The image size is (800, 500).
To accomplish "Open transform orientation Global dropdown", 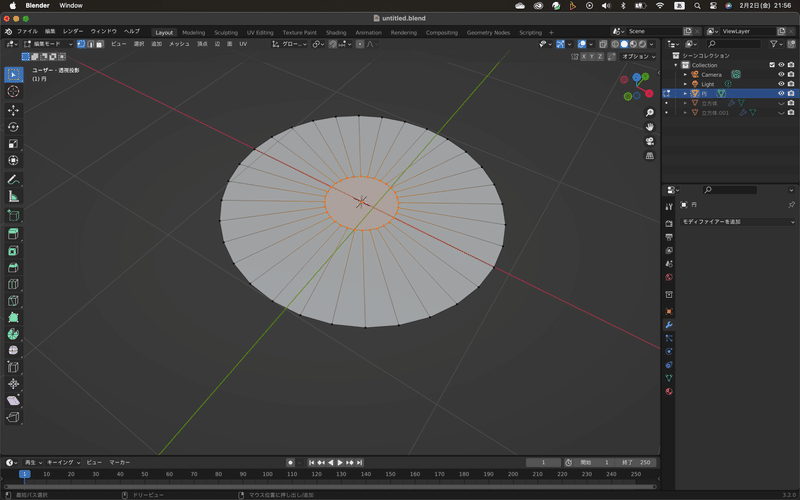I will 290,44.
